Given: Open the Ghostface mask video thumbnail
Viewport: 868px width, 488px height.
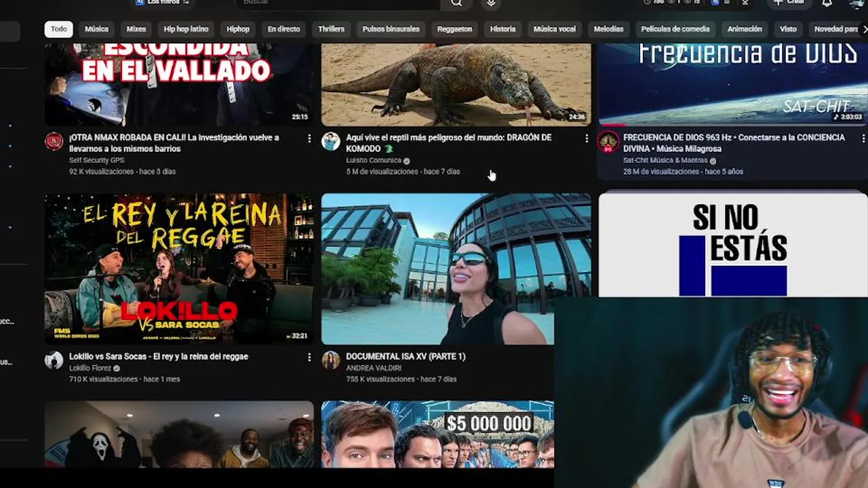Looking at the screenshot, I should [179, 434].
